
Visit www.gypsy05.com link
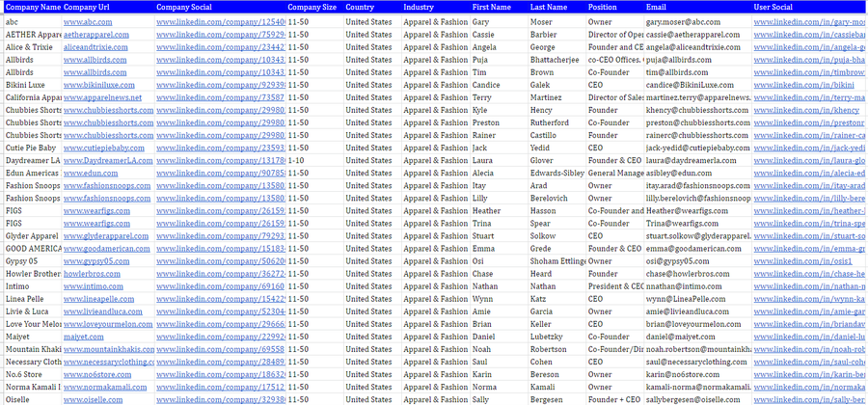(96, 261)
